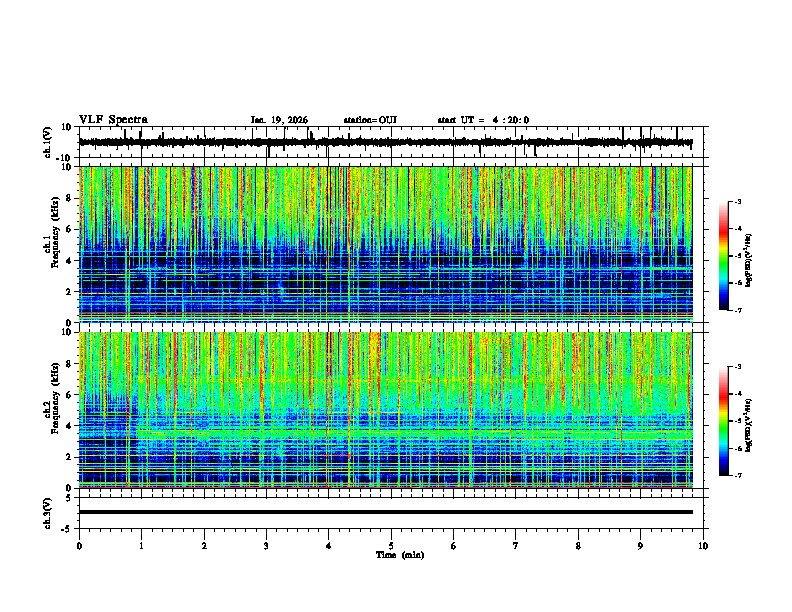Select the "start UT = 4:20:0" text
The height and width of the screenshot is (612, 792).
tap(483, 120)
